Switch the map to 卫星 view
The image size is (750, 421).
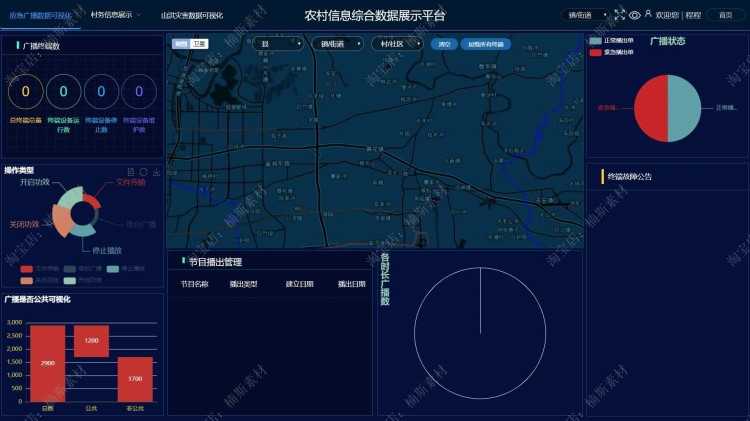click(199, 44)
